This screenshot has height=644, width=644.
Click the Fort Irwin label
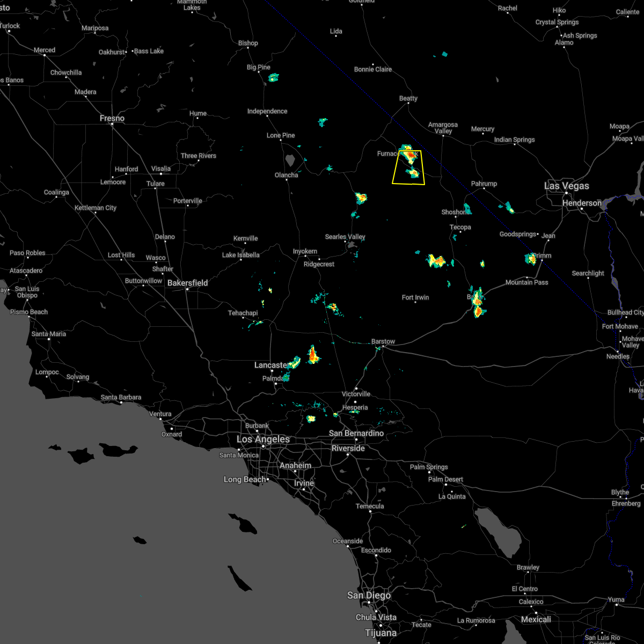415,297
